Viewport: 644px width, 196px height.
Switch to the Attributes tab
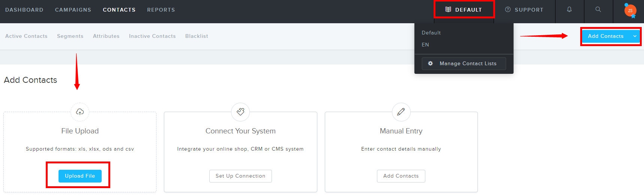(106, 36)
